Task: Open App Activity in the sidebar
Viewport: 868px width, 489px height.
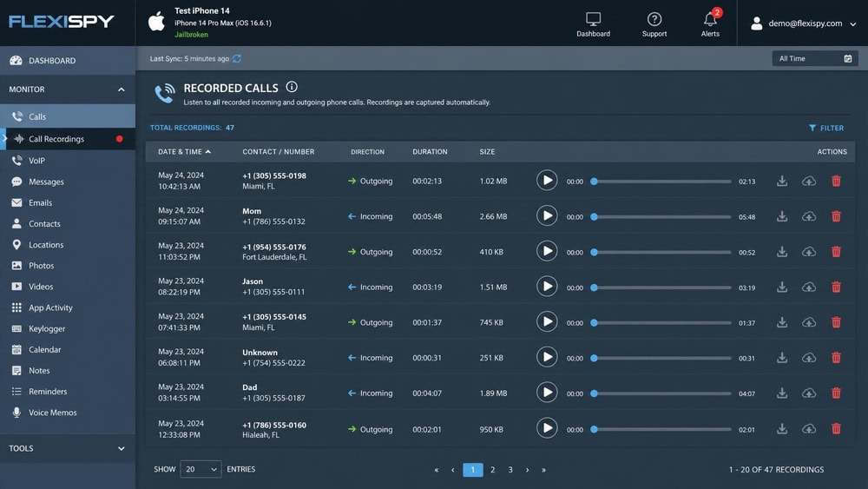Action: (68, 308)
